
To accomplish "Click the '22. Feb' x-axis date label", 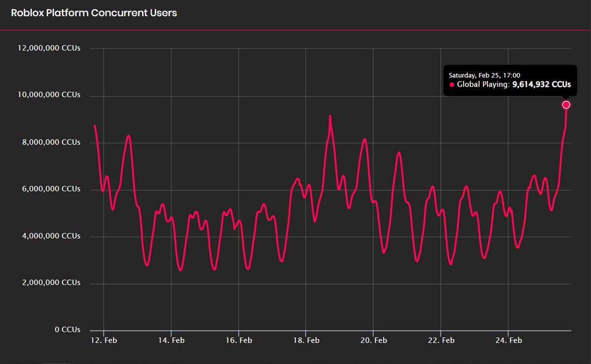I will 441,340.
